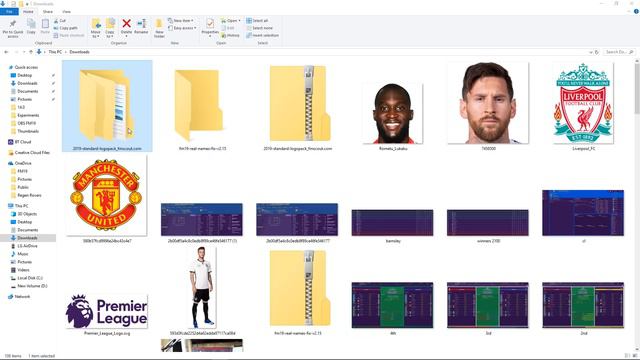
Task: Collapse the ribbon with the chevron
Action: [630, 11]
